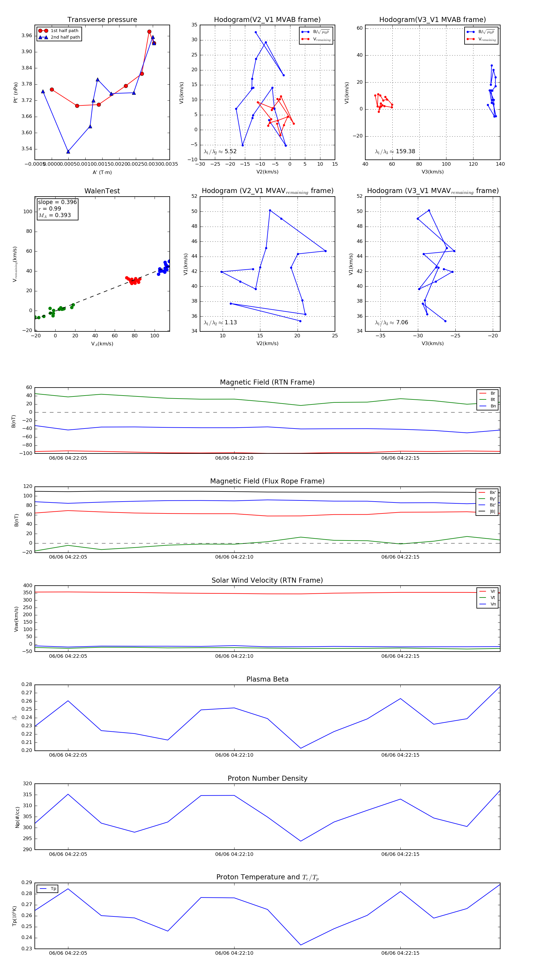Click V_remaining legend in V2_V1 MVAB hodogram

point(316,39)
